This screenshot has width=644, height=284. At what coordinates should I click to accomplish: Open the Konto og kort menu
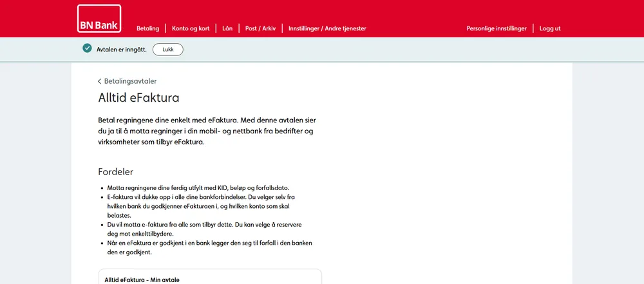click(x=191, y=28)
